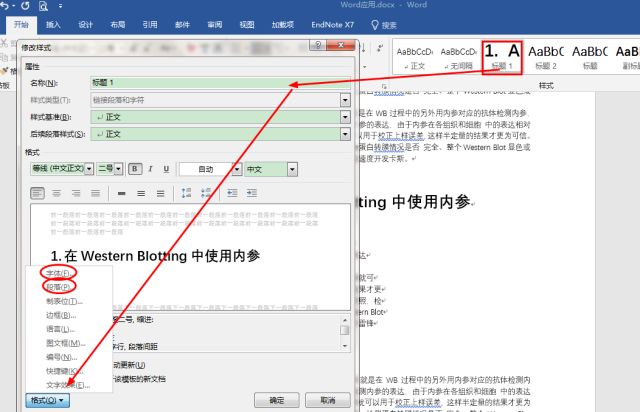Switch to the 设计 ribbon tab
This screenshot has width=640, height=412.
[85, 25]
